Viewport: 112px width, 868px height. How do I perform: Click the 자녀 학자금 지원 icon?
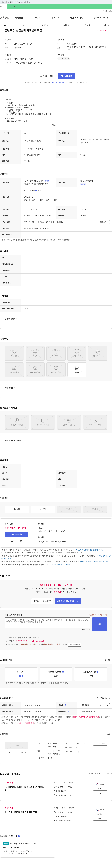click(98, 353)
